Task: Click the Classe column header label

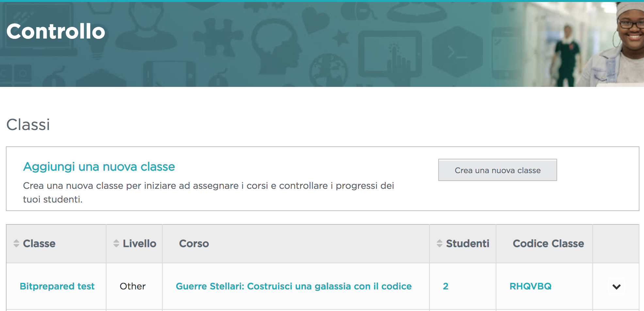Action: (x=39, y=243)
